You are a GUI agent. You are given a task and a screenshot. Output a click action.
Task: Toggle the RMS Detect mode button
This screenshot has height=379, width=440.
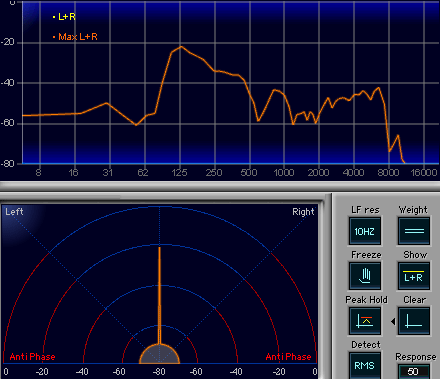365,365
